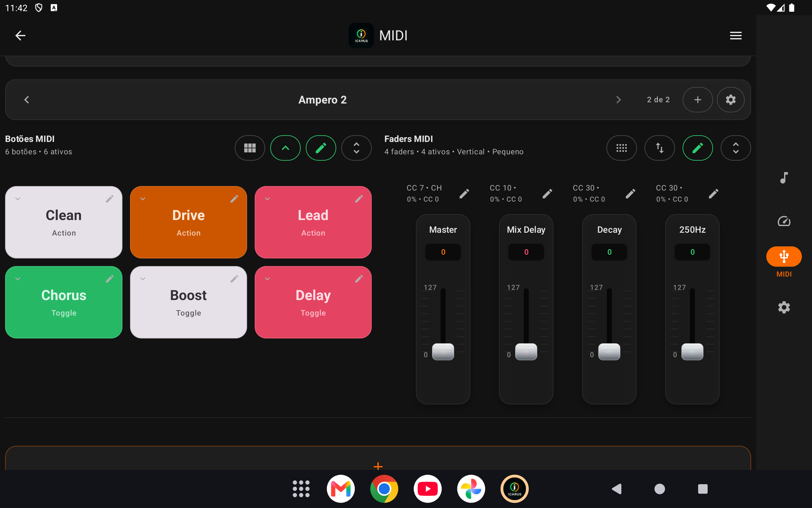Image resolution: width=812 pixels, height=508 pixels.
Task: Tap the Android recents square button
Action: 703,489
